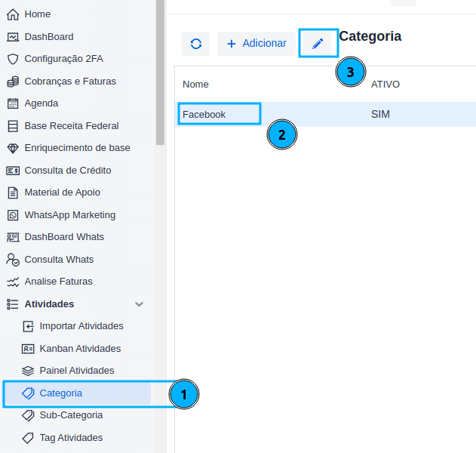Image resolution: width=476 pixels, height=453 pixels.
Task: Click the Configuração 2FA shield icon
Action: [12, 59]
